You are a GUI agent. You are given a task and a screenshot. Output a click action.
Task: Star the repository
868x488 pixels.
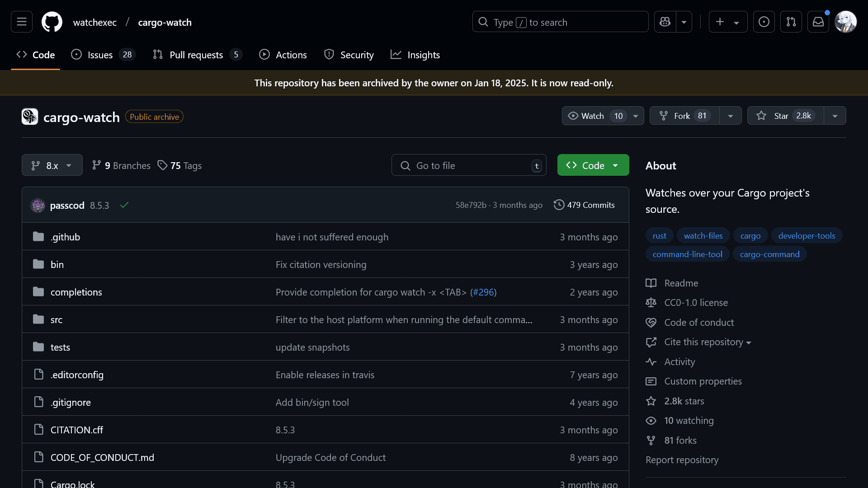coord(786,116)
